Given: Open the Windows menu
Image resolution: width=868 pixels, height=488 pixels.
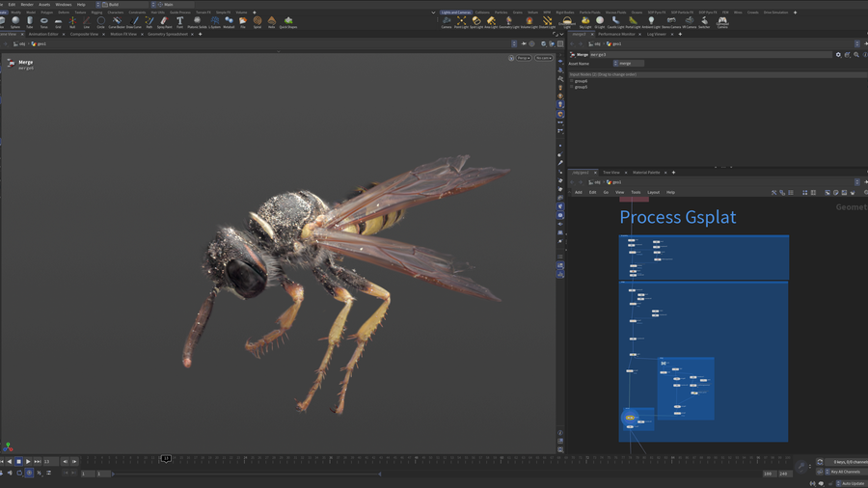Looking at the screenshot, I should click(x=63, y=5).
